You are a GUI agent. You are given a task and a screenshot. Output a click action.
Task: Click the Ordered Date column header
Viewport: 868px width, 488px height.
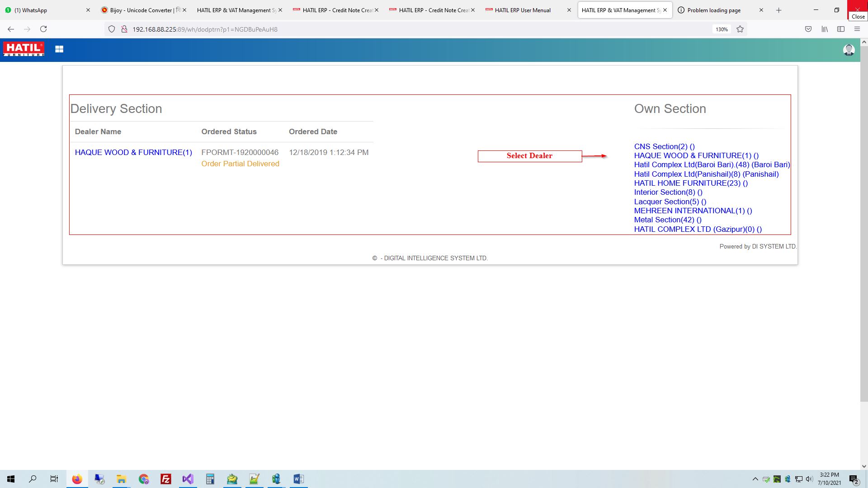pyautogui.click(x=313, y=131)
